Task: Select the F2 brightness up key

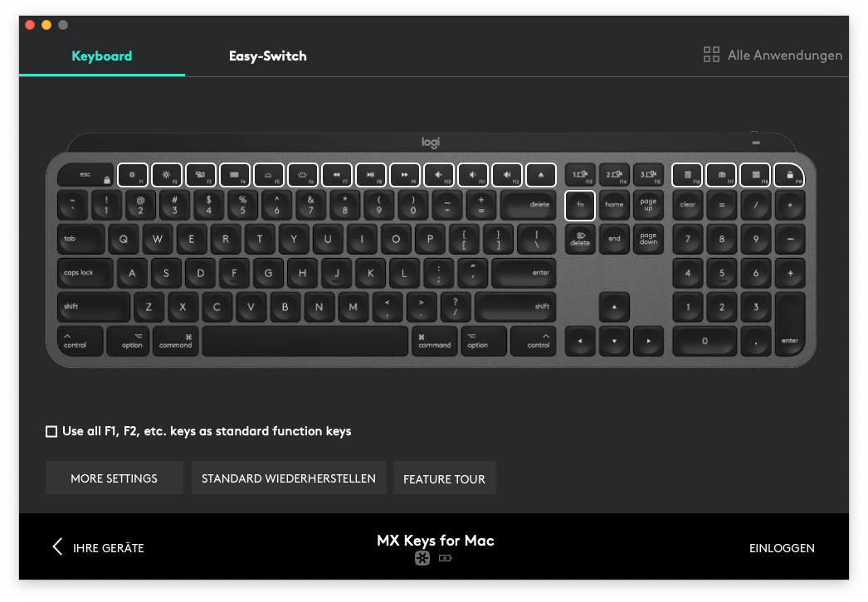Action: click(x=167, y=175)
